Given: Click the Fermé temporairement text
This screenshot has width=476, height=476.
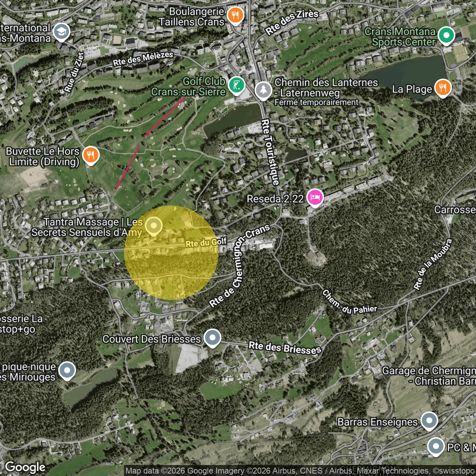Looking at the screenshot, I should click(316, 102).
